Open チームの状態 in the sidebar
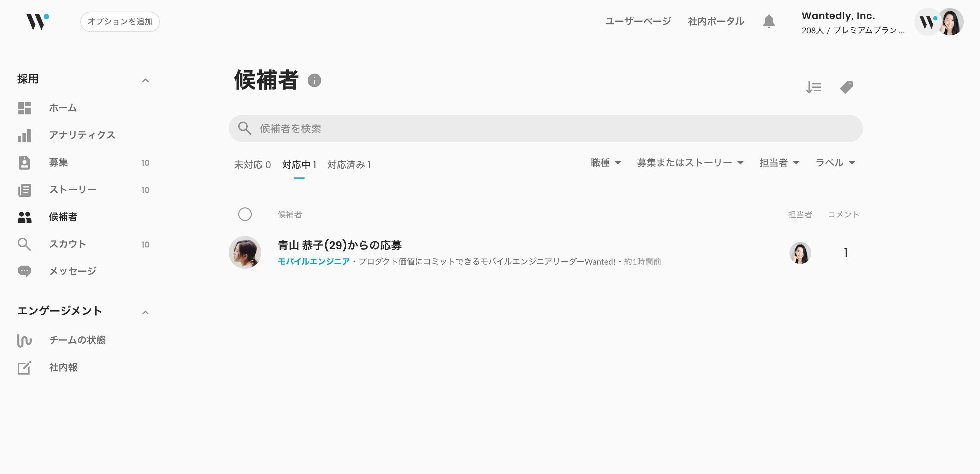Viewport: 980px width, 474px height. coord(77,340)
